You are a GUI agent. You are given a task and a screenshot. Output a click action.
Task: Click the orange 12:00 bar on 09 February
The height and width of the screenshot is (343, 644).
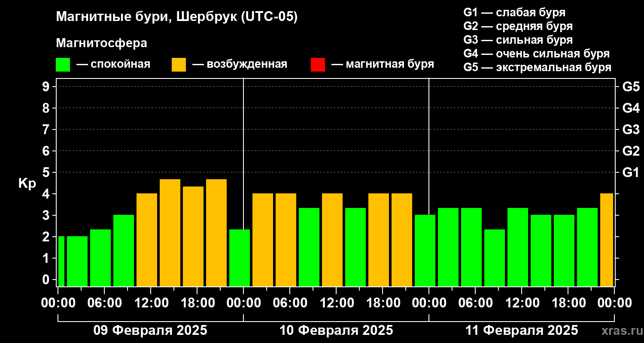coord(147,240)
